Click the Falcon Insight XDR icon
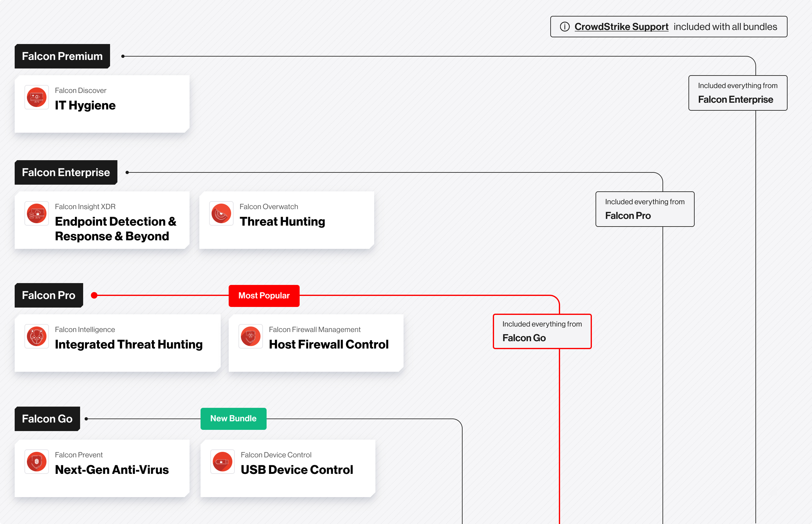This screenshot has width=812, height=524. coord(36,213)
